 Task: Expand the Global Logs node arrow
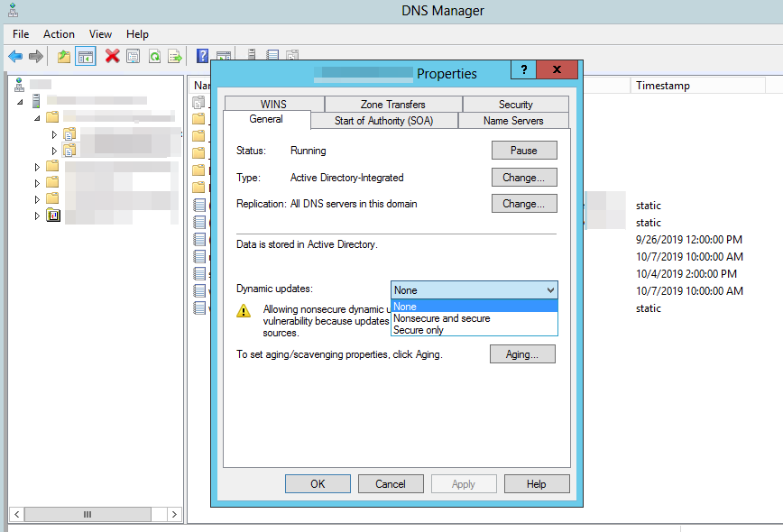point(37,216)
